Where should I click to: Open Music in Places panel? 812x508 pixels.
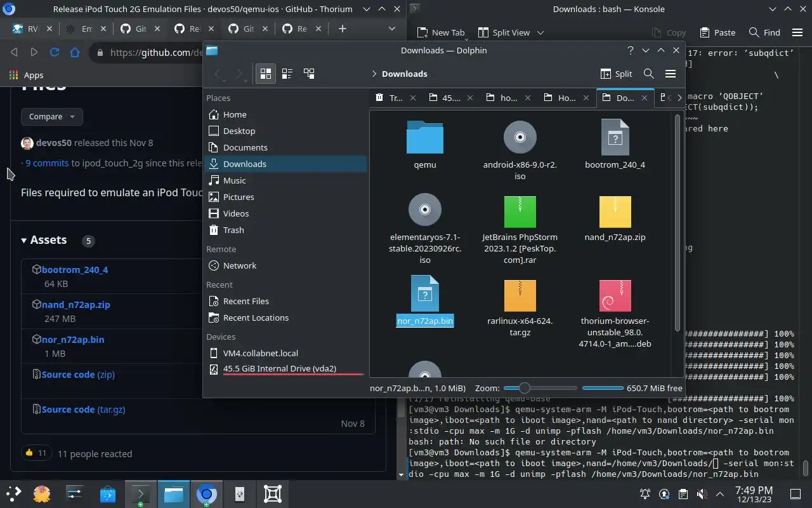click(x=285, y=180)
